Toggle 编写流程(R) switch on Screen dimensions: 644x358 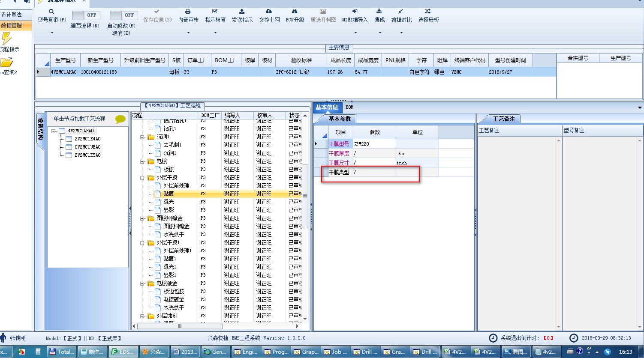[86, 15]
